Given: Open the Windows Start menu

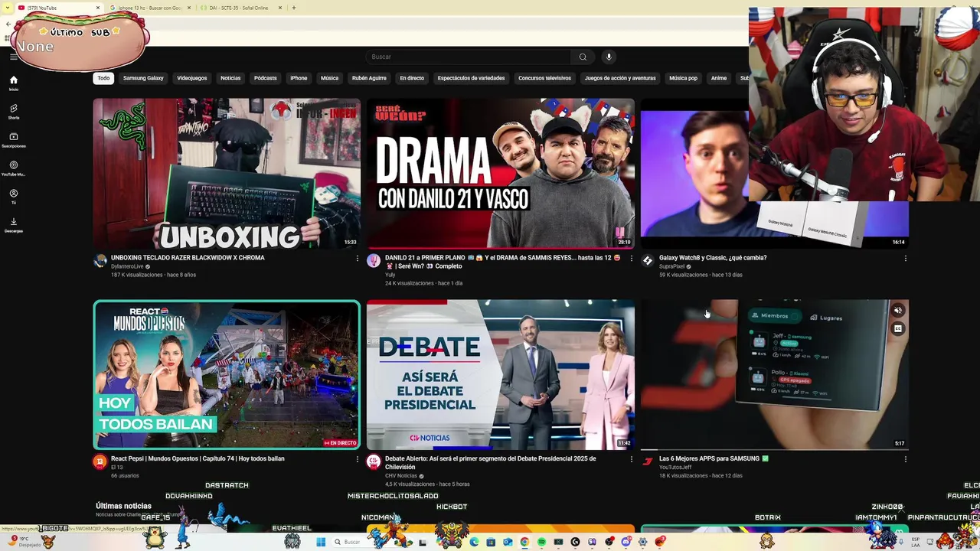Looking at the screenshot, I should (321, 542).
